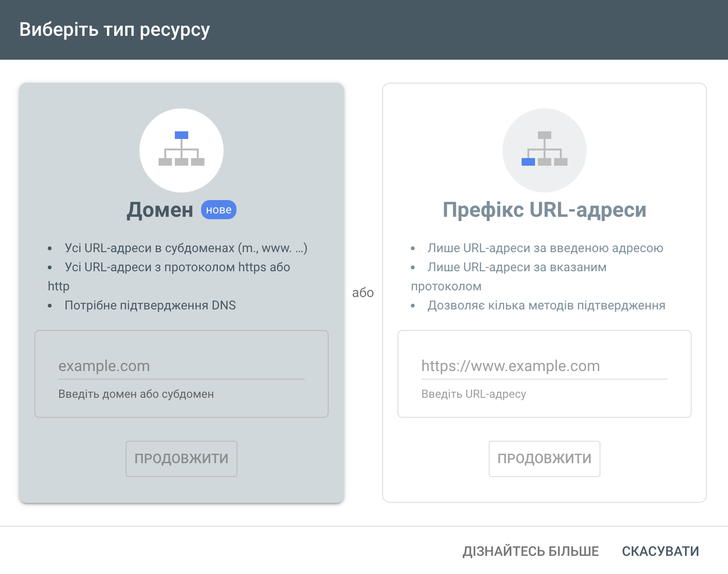728x574 pixels.
Task: Click the "або" separator between cards
Action: (363, 293)
